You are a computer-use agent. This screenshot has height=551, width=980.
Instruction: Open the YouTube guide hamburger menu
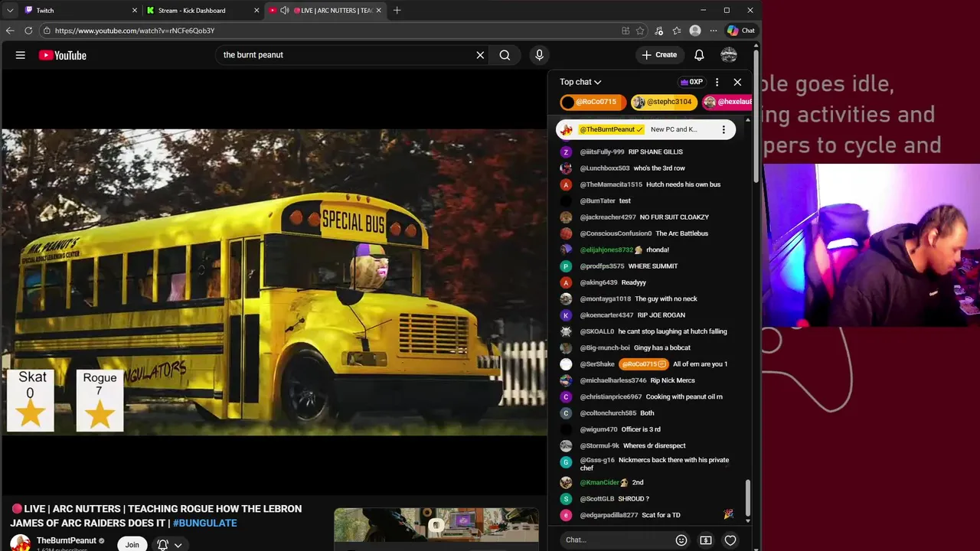[x=21, y=55]
